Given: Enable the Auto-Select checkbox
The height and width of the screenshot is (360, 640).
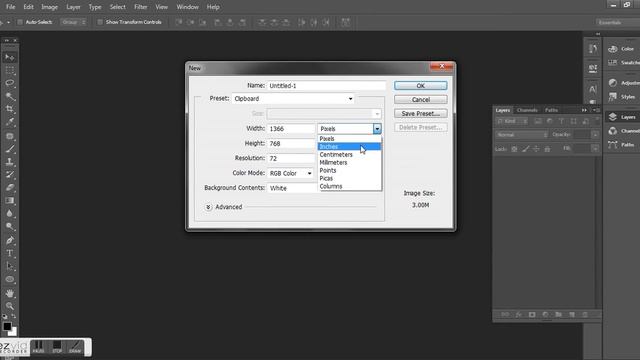Looking at the screenshot, I should 20,22.
